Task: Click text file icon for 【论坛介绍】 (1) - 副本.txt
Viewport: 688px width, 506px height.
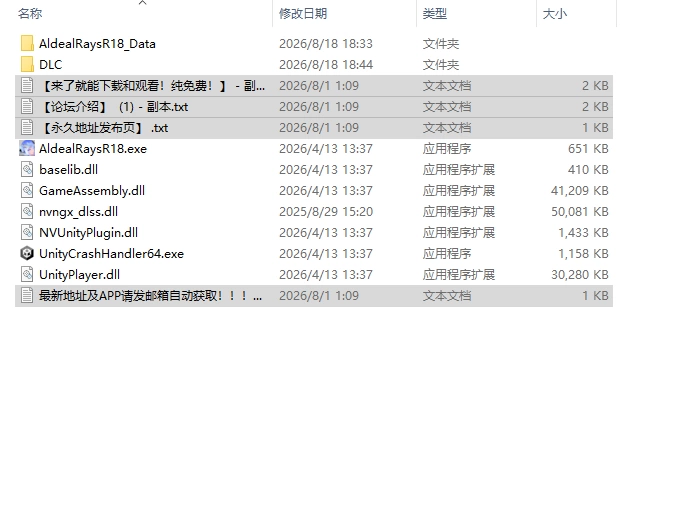Action: click(27, 107)
